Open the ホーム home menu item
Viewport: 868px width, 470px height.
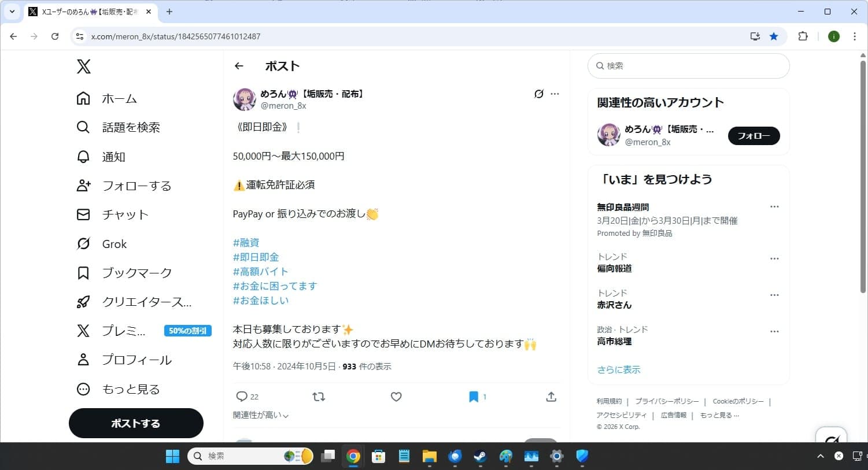107,98
